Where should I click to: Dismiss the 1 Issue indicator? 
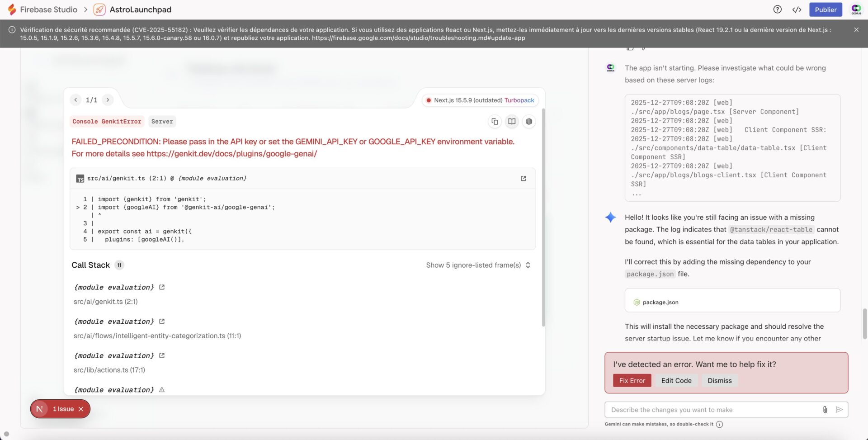click(x=81, y=408)
